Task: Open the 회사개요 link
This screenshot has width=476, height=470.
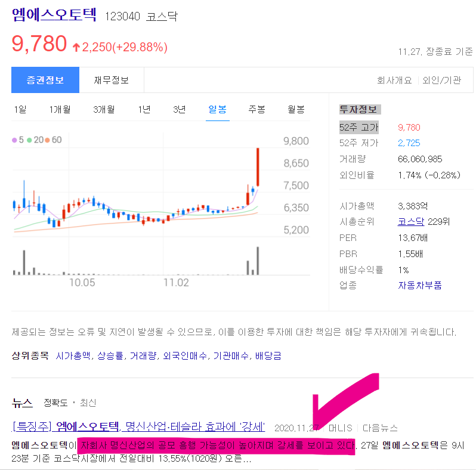Action: (x=394, y=80)
